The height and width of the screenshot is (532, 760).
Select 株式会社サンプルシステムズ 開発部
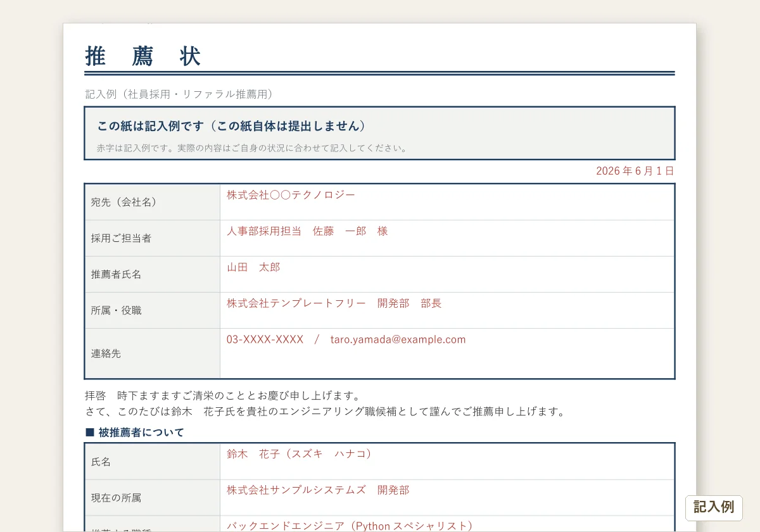click(318, 490)
